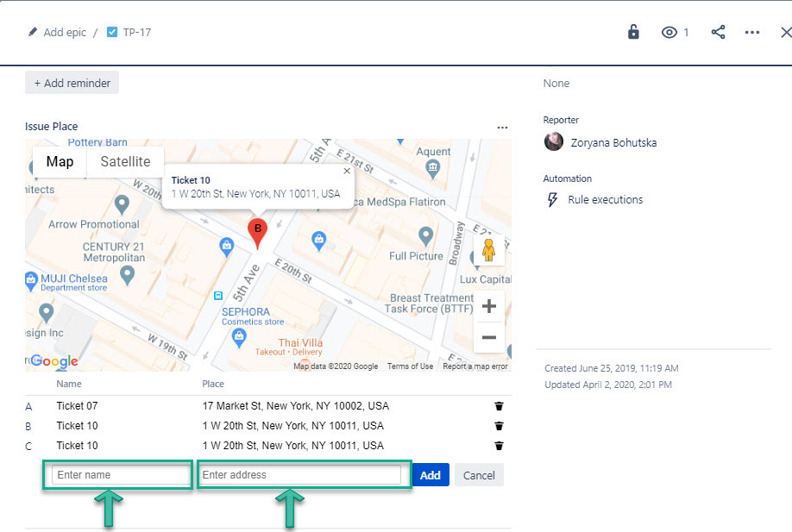Cancel adding a new place
Viewport: 792px width, 532px height.
479,475
